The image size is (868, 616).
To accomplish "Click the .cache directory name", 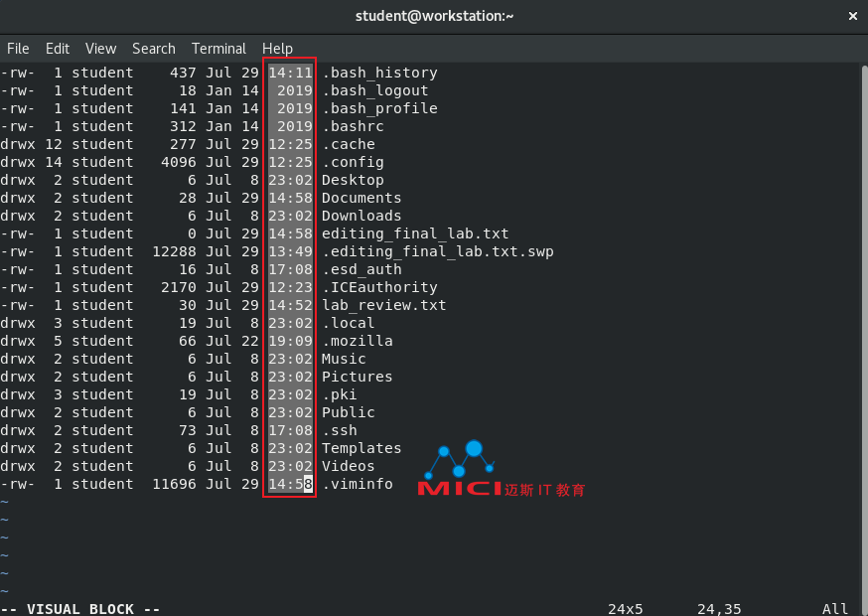I will 349,144.
